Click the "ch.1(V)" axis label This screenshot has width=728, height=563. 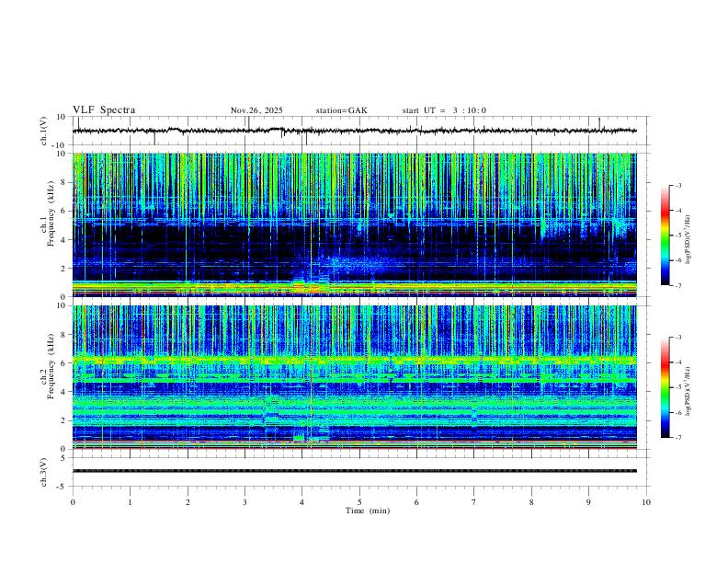point(44,131)
